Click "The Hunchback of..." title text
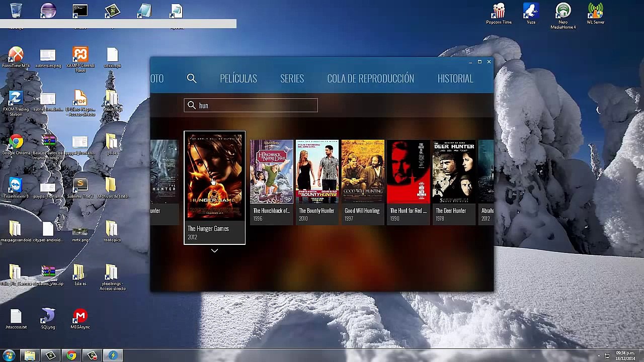Screen dimensions: 644x362 pyautogui.click(x=271, y=211)
